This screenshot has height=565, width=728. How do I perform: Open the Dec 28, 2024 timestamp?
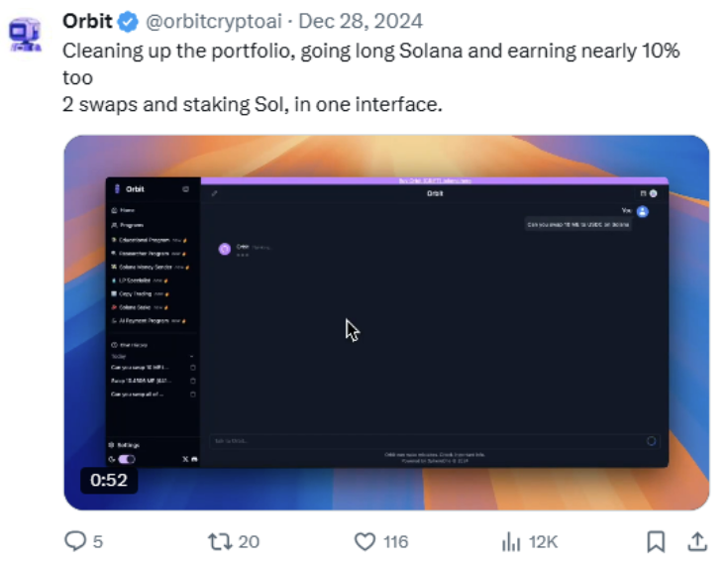click(x=361, y=22)
